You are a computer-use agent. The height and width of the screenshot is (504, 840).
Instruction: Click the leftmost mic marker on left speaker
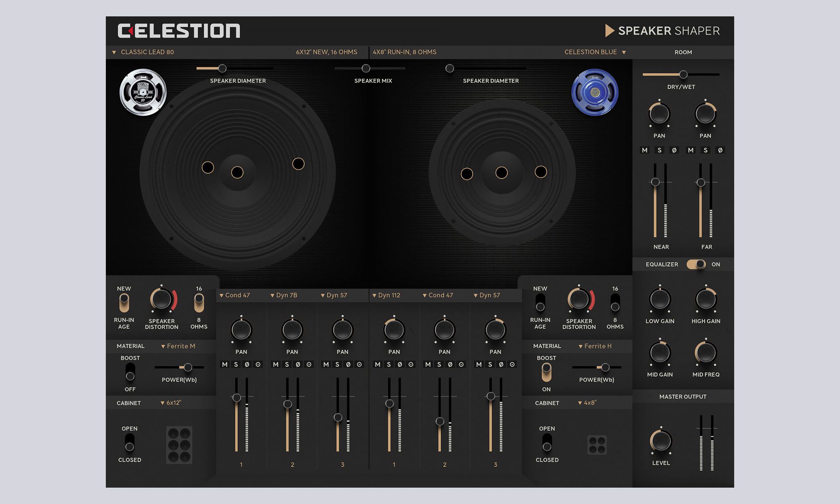pos(208,168)
